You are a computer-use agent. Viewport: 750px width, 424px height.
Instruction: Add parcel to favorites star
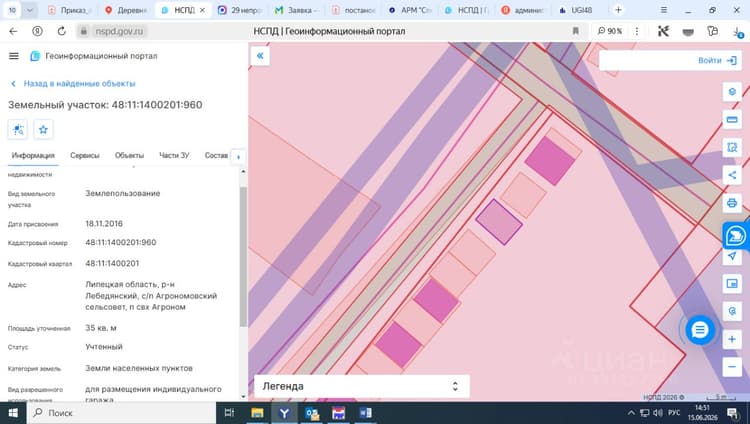point(43,130)
